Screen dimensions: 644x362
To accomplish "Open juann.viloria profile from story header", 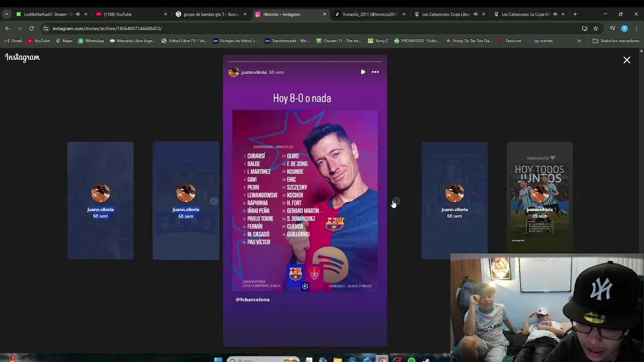I will point(254,72).
